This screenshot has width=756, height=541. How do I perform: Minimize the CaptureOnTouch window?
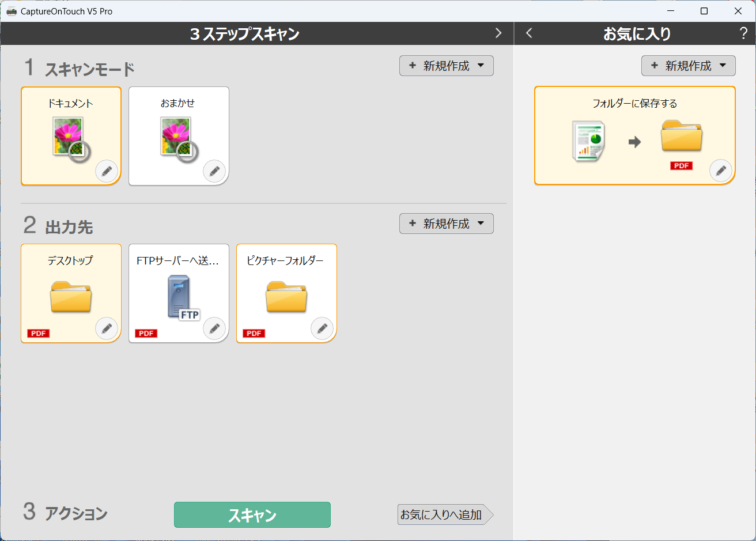[671, 11]
